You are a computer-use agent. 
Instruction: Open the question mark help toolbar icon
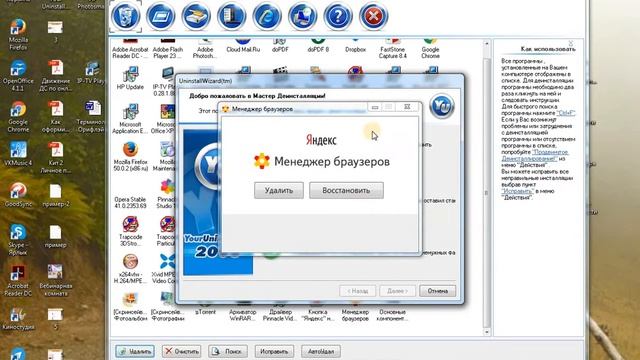tap(338, 16)
